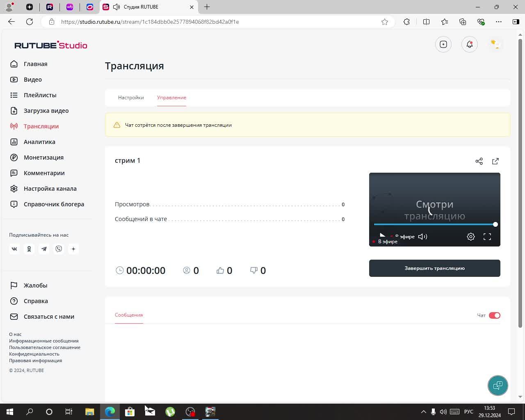
Task: Open Аналитика section
Action: tap(33, 142)
